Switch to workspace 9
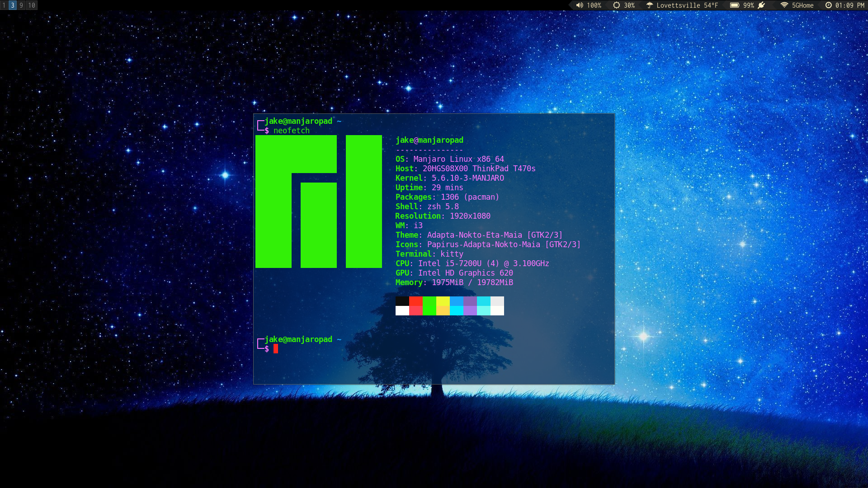The width and height of the screenshot is (868, 488). pos(21,5)
